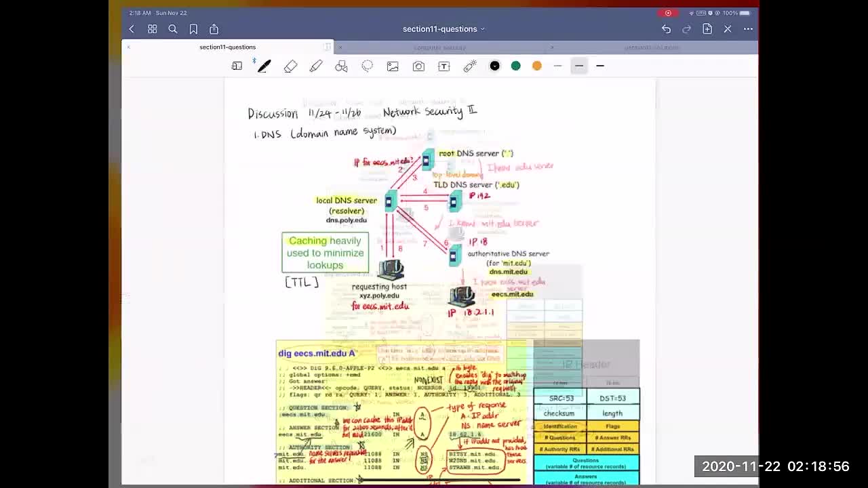The height and width of the screenshot is (488, 868).
Task: Choose the orange pen color
Action: [x=537, y=66]
